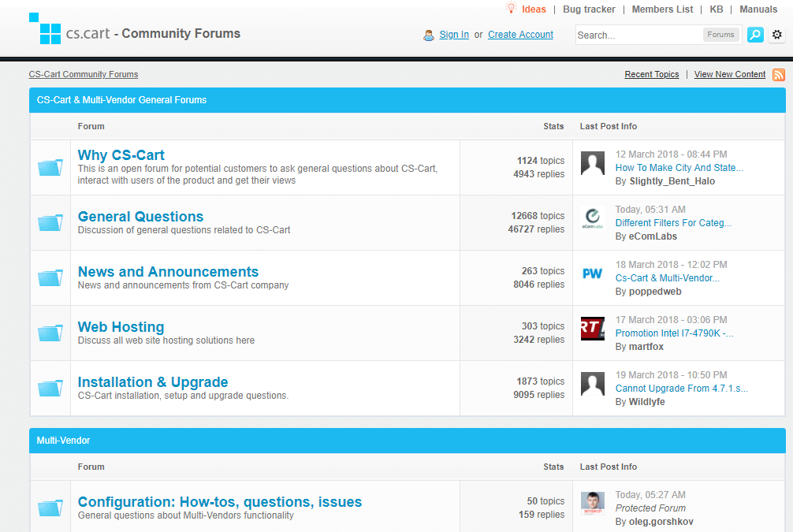The width and height of the screenshot is (793, 532).
Task: Click the Create Account link
Action: (x=520, y=35)
